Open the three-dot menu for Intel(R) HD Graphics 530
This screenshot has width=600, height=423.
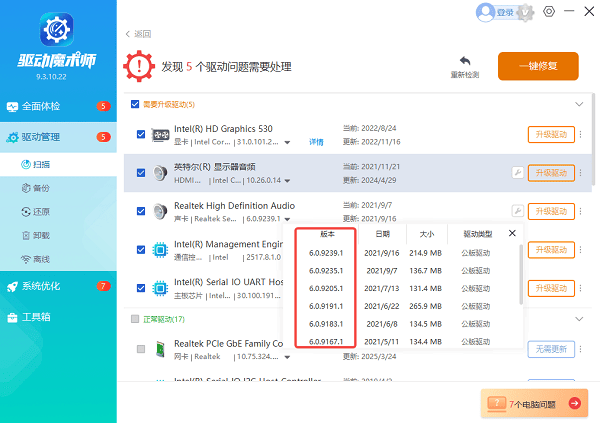[x=580, y=135]
